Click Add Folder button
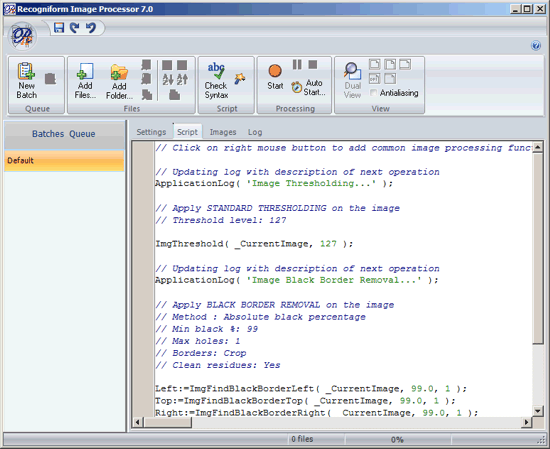The width and height of the screenshot is (550, 449). pyautogui.click(x=119, y=82)
